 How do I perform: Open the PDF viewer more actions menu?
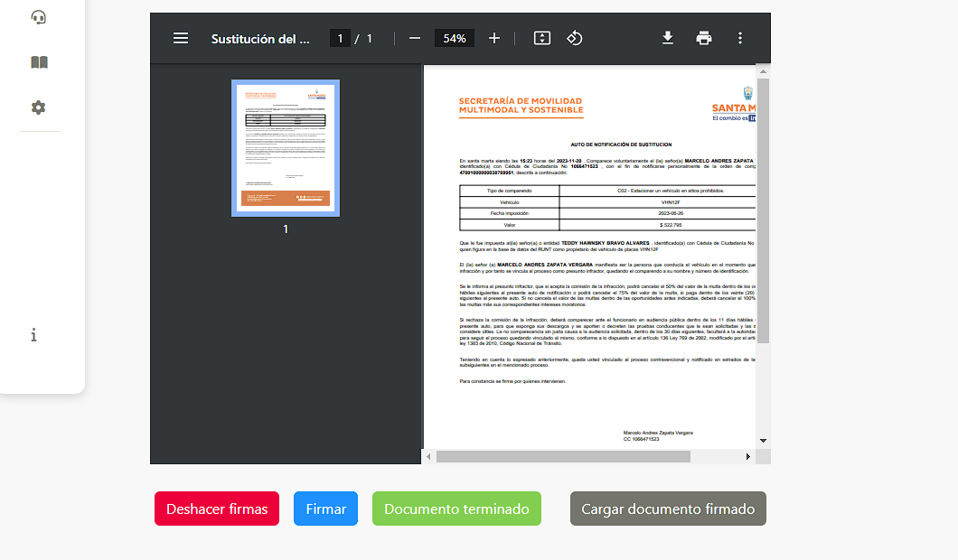740,39
